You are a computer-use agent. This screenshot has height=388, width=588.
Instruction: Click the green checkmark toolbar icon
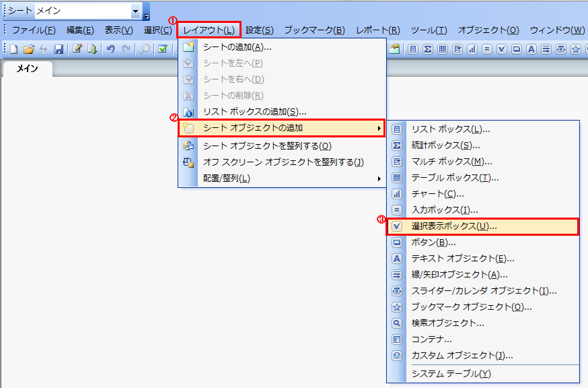[x=163, y=48]
